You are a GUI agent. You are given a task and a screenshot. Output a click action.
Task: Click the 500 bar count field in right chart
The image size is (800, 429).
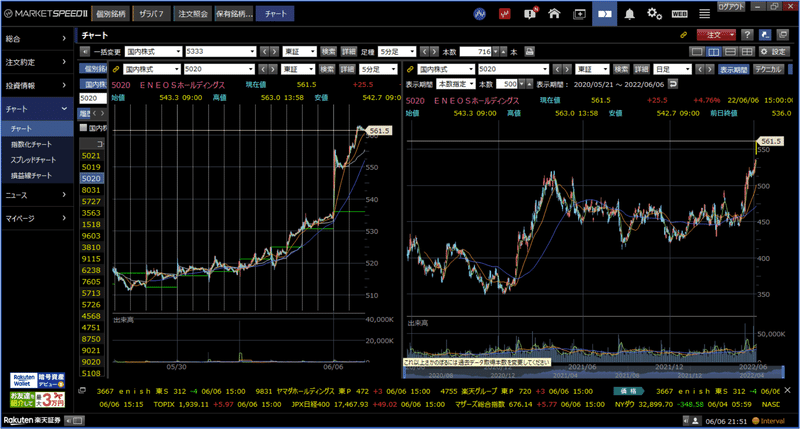pos(508,84)
